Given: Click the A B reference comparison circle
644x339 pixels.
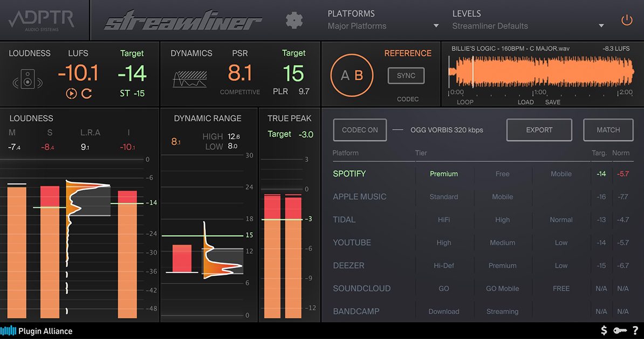Looking at the screenshot, I should tap(351, 75).
